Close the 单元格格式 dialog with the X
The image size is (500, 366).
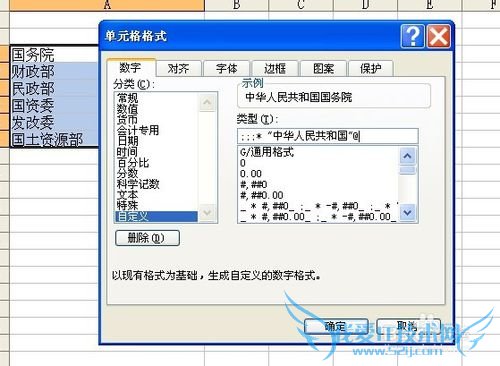pos(439,36)
